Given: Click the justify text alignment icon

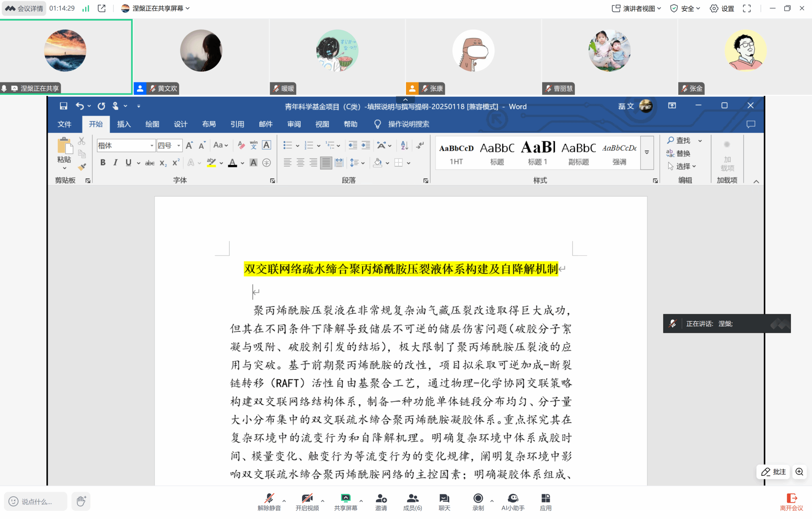Looking at the screenshot, I should tap(326, 162).
